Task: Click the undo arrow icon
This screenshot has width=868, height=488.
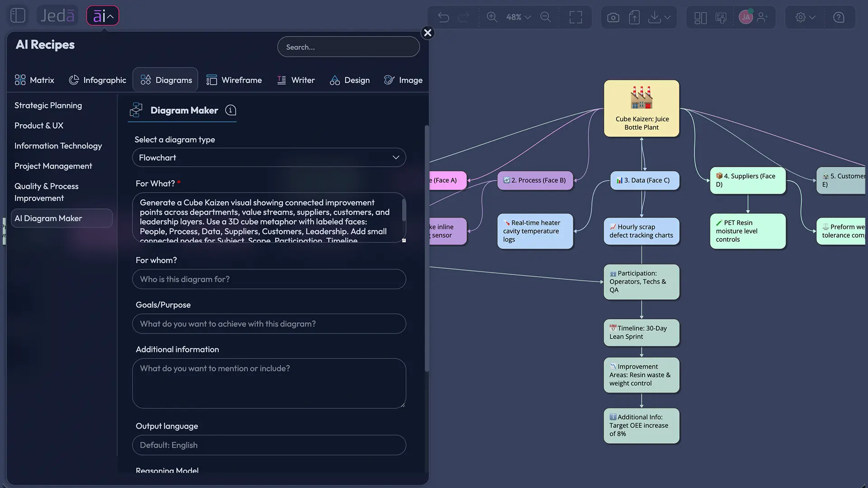Action: (443, 17)
